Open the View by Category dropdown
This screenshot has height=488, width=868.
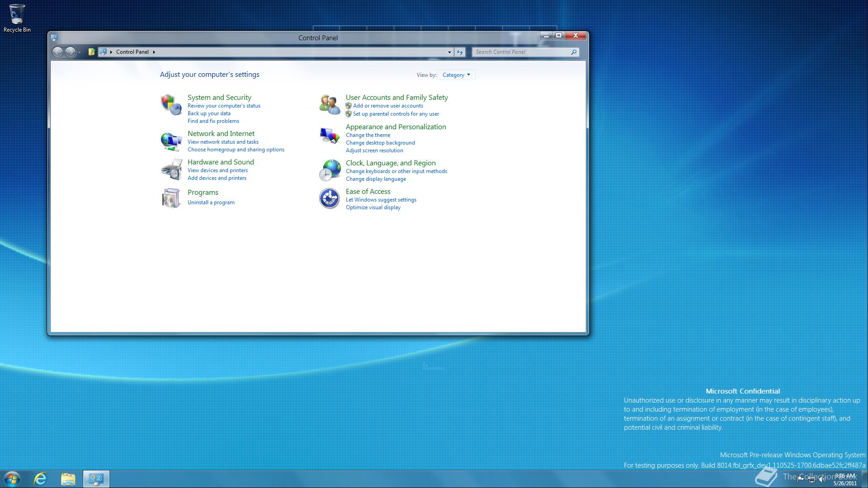[456, 75]
